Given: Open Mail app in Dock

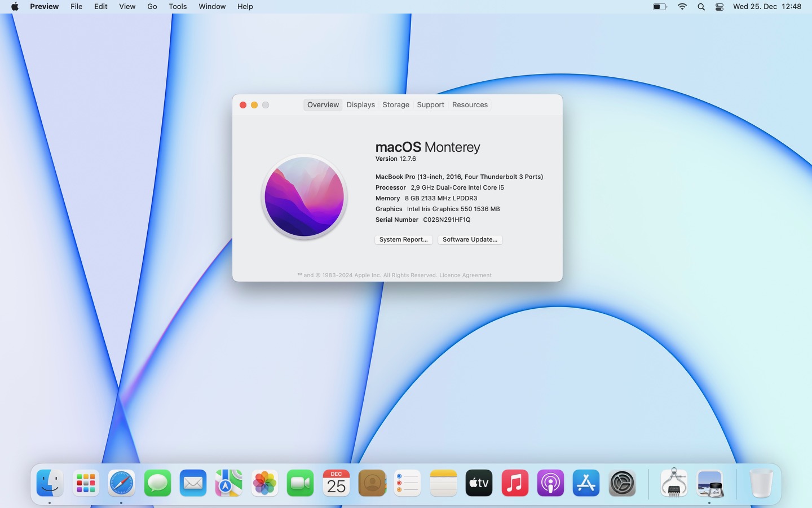Looking at the screenshot, I should point(193,483).
